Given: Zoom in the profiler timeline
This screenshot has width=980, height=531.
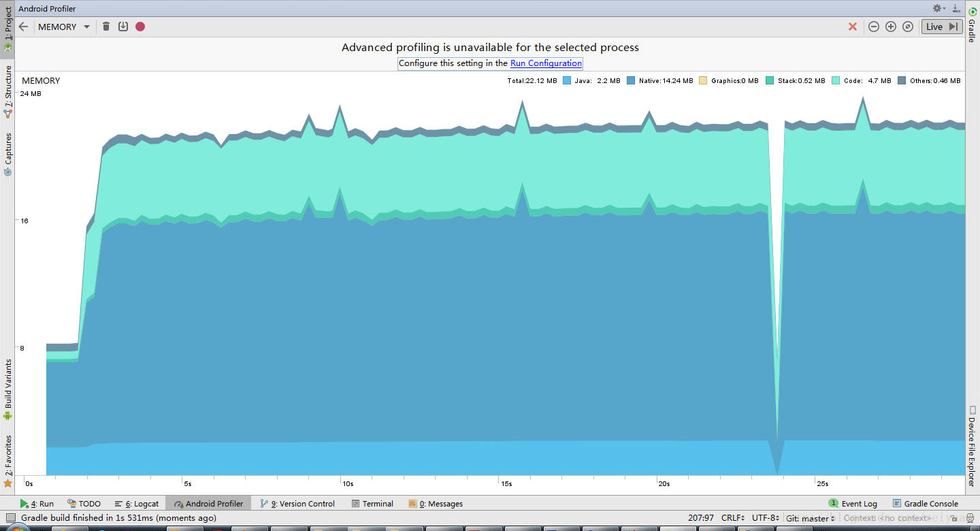Looking at the screenshot, I should coord(891,27).
